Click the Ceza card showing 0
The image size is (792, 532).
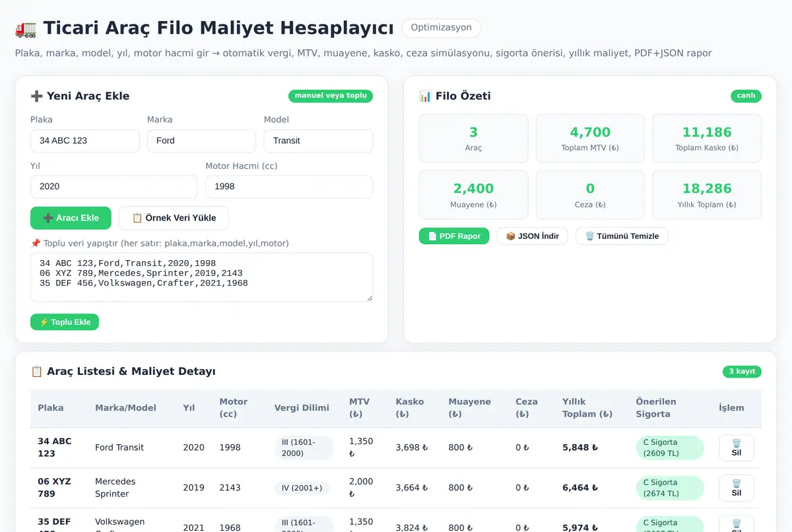pyautogui.click(x=590, y=195)
